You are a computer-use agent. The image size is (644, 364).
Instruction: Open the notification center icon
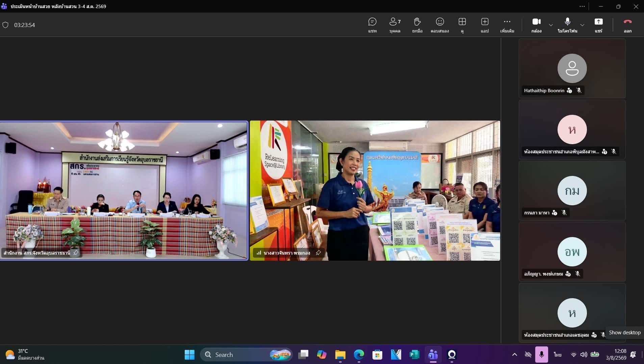click(x=633, y=355)
